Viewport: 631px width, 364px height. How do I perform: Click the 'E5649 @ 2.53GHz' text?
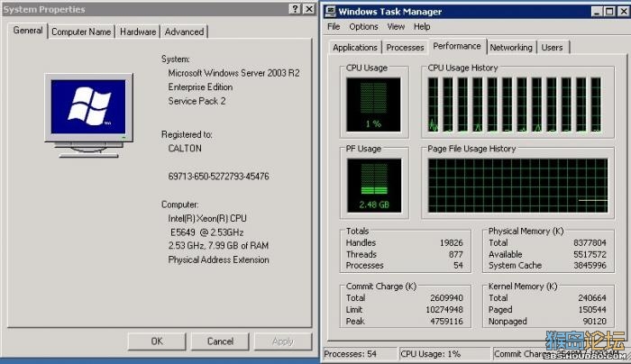pyautogui.click(x=206, y=232)
